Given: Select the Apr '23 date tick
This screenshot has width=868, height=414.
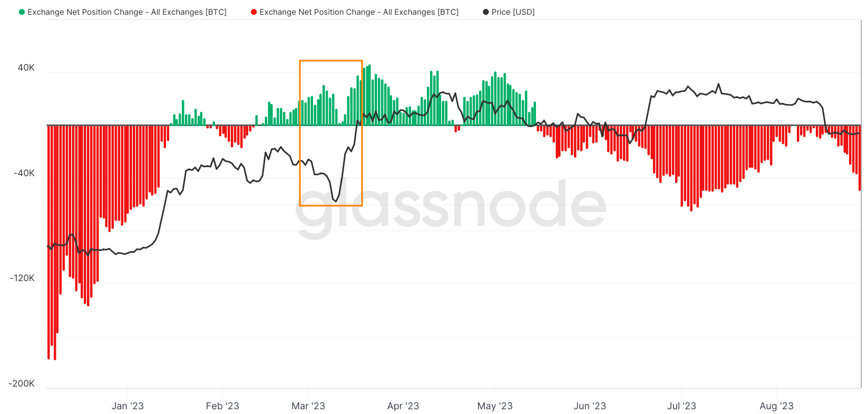Looking at the screenshot, I should pos(403,406).
